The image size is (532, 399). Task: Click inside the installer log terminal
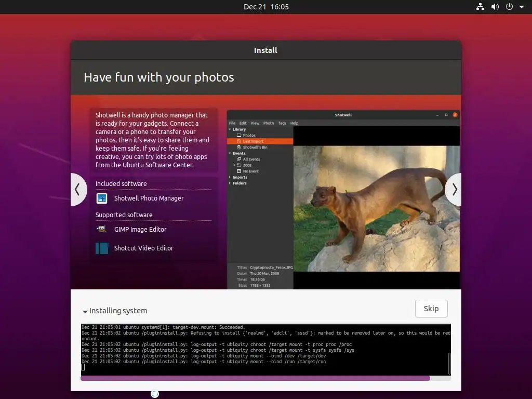[265, 350]
